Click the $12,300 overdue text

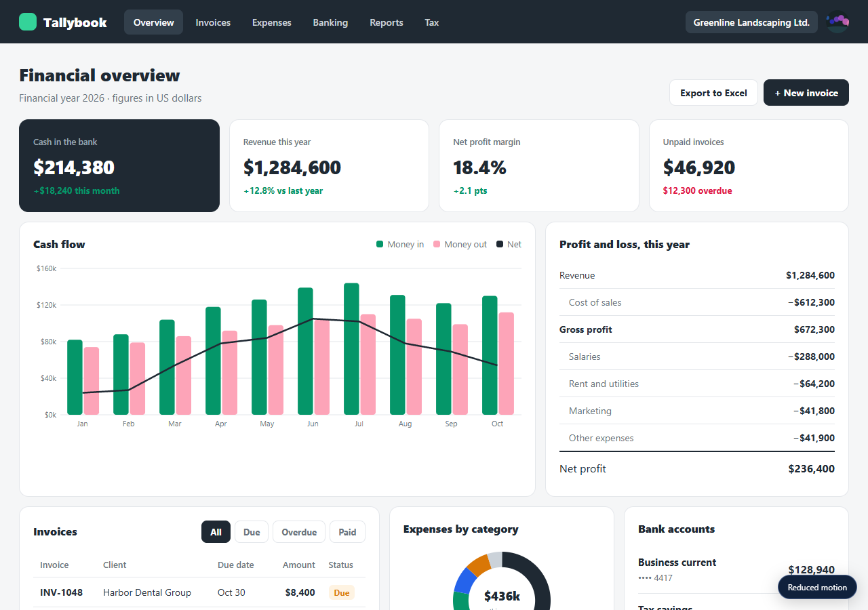tap(697, 191)
